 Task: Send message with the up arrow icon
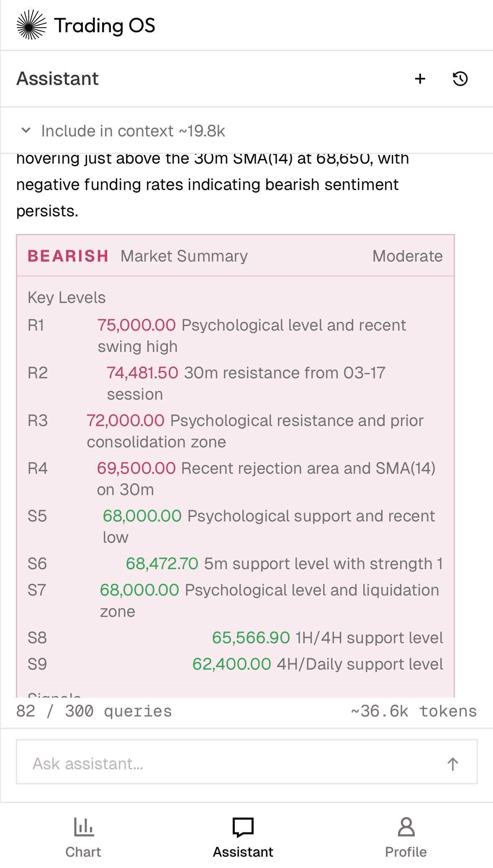pyautogui.click(x=452, y=764)
